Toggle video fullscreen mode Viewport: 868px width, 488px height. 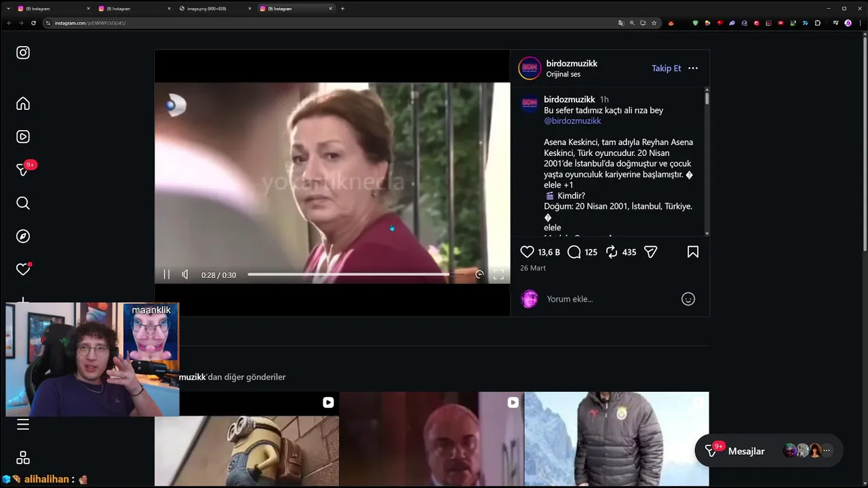coord(498,274)
